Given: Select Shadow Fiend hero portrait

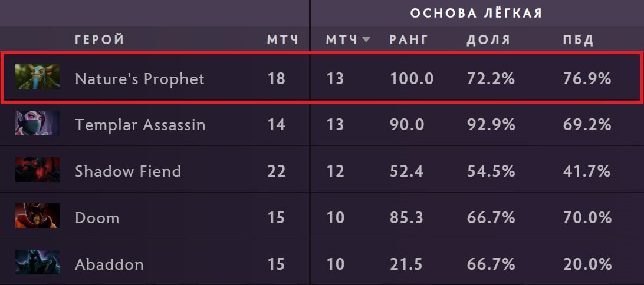Looking at the screenshot, I should point(37,170).
